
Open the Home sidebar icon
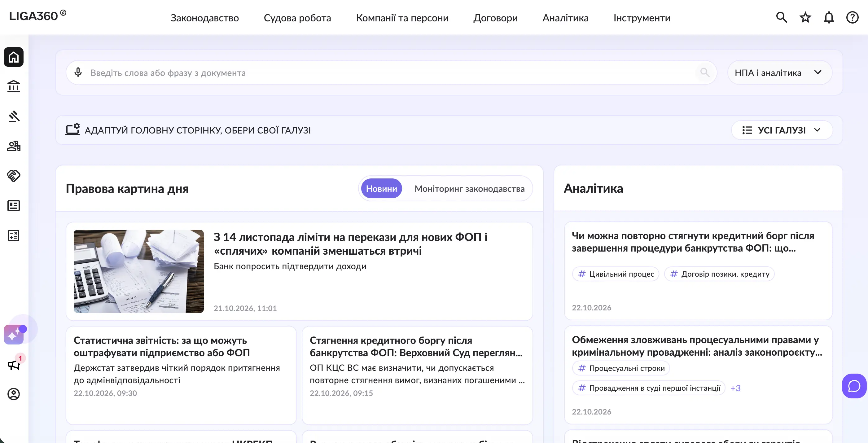click(14, 57)
